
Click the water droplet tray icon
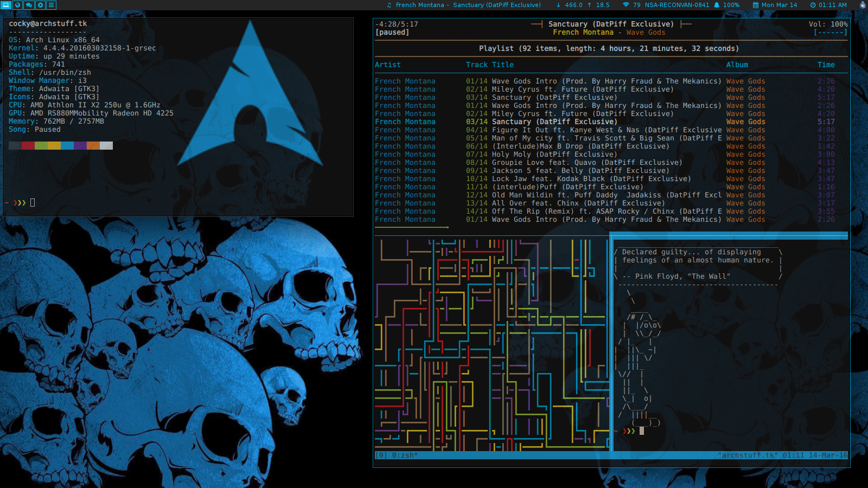pos(863,5)
